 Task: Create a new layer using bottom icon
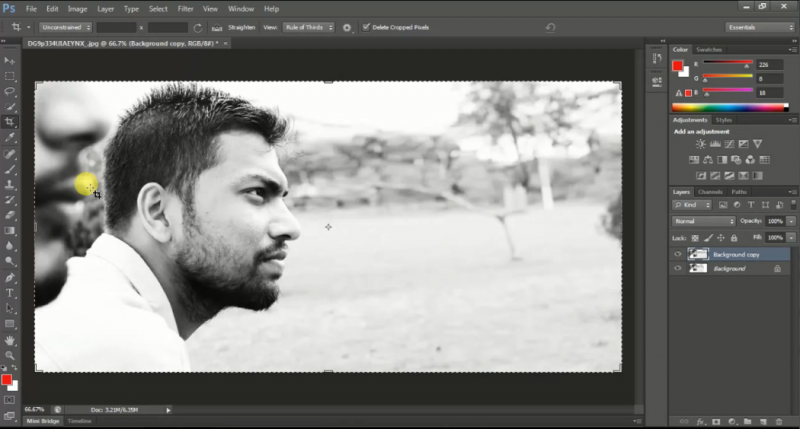[763, 421]
